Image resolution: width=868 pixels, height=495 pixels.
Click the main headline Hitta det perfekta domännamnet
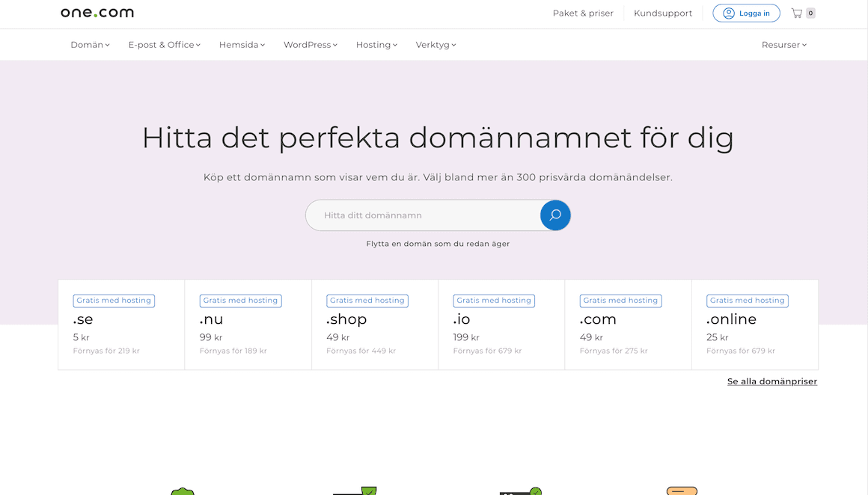click(x=438, y=138)
